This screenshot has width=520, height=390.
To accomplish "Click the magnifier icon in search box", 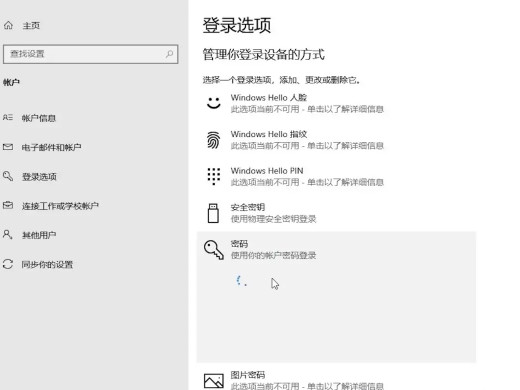I will (169, 54).
